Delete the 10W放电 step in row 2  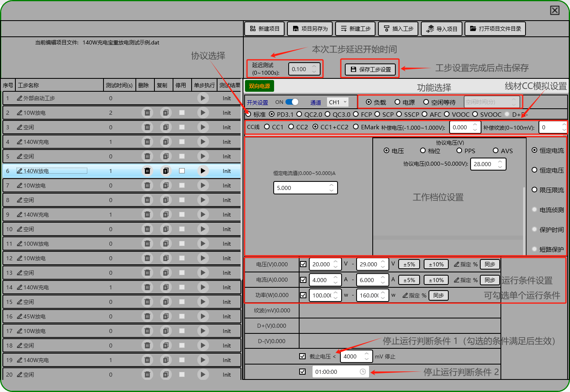pyautogui.click(x=147, y=113)
